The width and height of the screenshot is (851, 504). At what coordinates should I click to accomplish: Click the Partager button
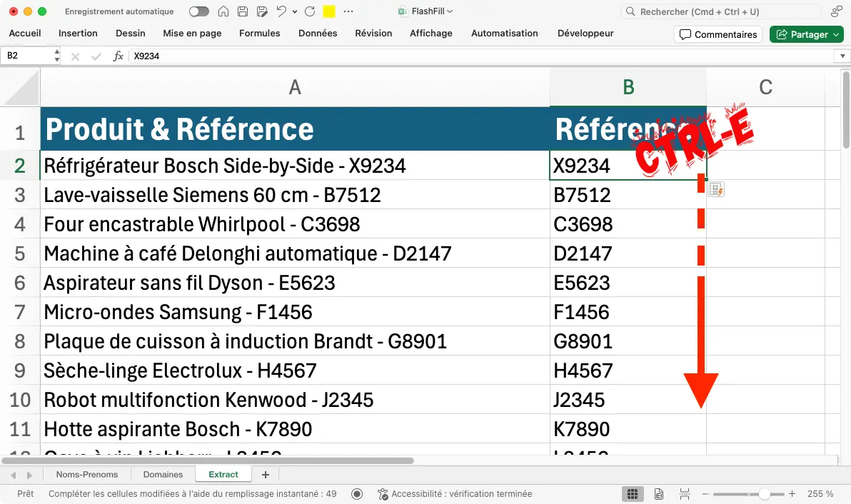806,34
